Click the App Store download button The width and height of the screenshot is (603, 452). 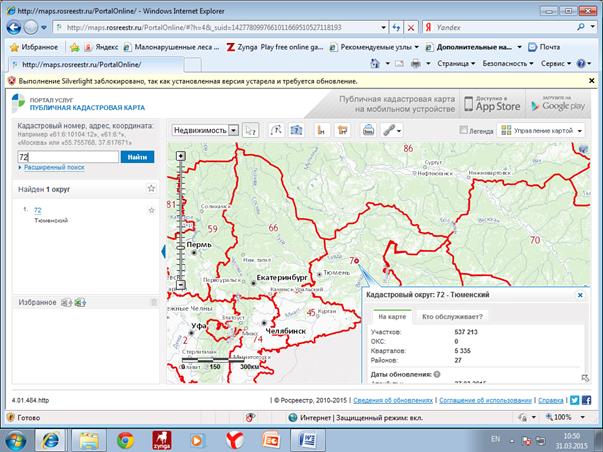click(493, 104)
